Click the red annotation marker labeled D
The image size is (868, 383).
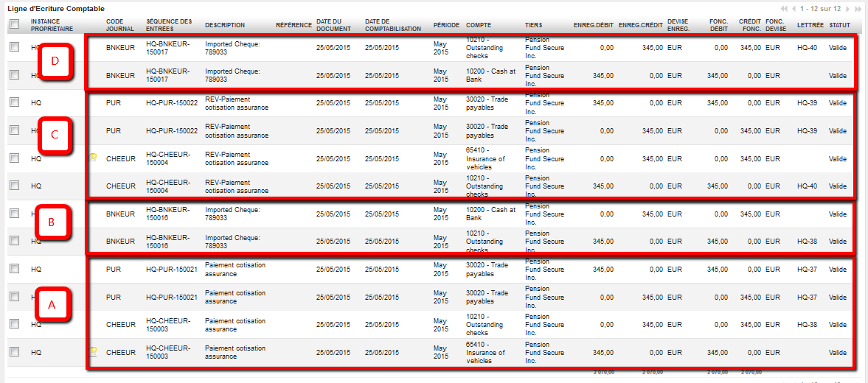click(55, 61)
